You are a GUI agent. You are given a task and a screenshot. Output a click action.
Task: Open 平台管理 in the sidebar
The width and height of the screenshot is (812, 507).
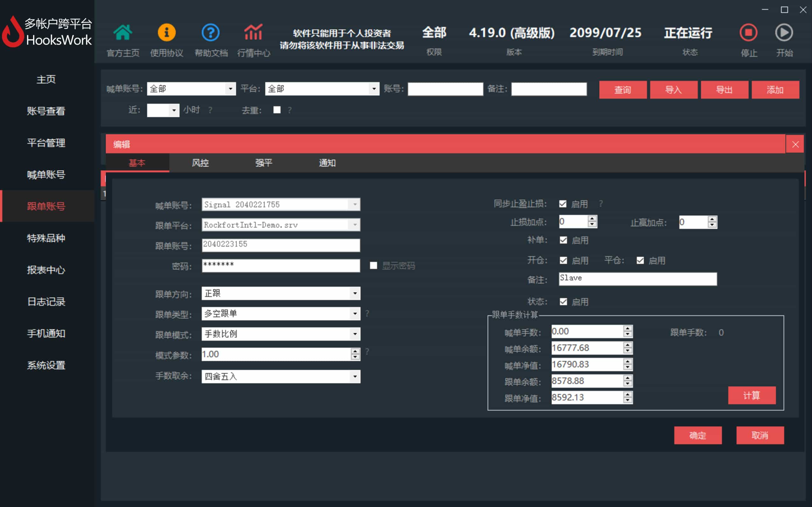(47, 143)
